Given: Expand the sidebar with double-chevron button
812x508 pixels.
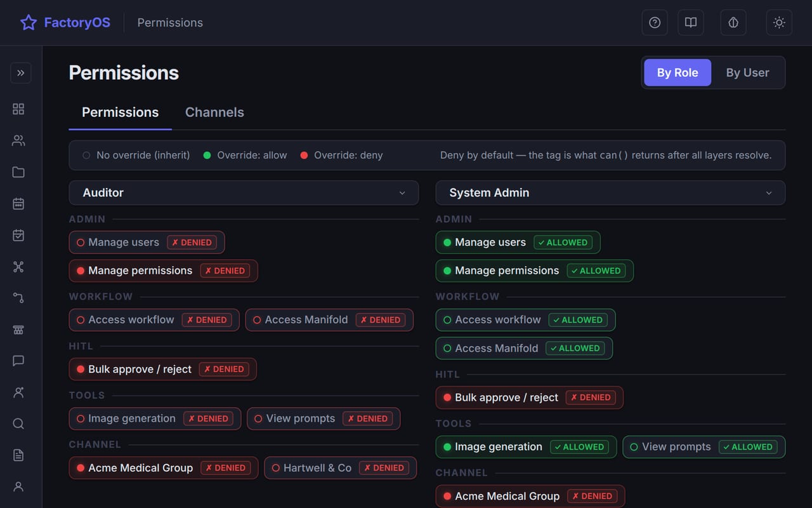Looking at the screenshot, I should (x=21, y=73).
